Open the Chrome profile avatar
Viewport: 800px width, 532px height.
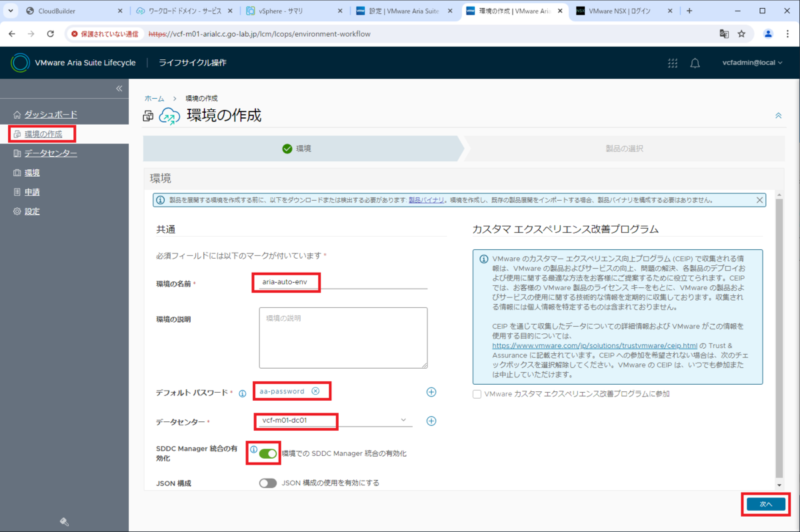pyautogui.click(x=768, y=33)
